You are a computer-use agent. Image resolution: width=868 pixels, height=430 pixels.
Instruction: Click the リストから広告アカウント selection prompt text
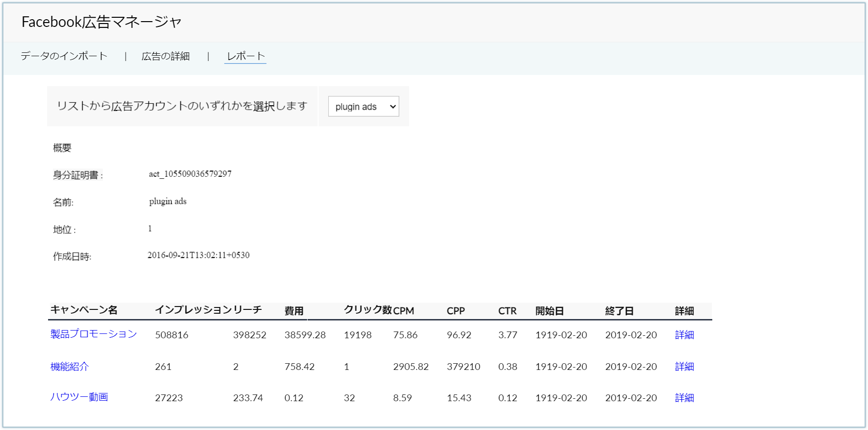[x=182, y=106]
